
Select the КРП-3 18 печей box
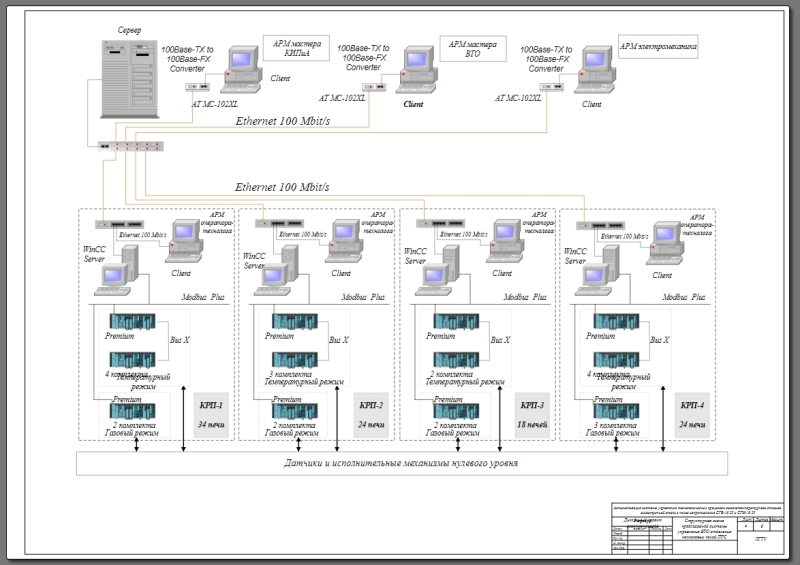coord(532,415)
